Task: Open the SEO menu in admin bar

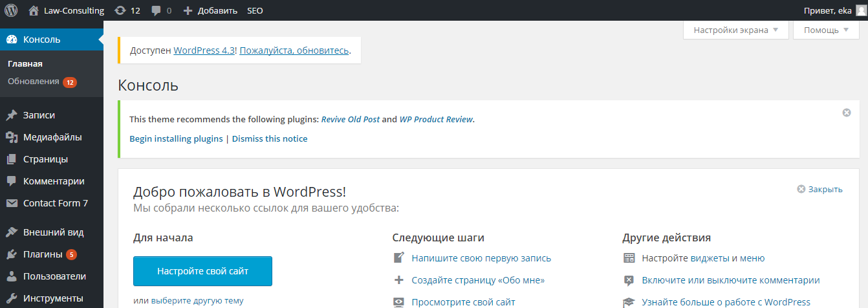Action: 255,10
